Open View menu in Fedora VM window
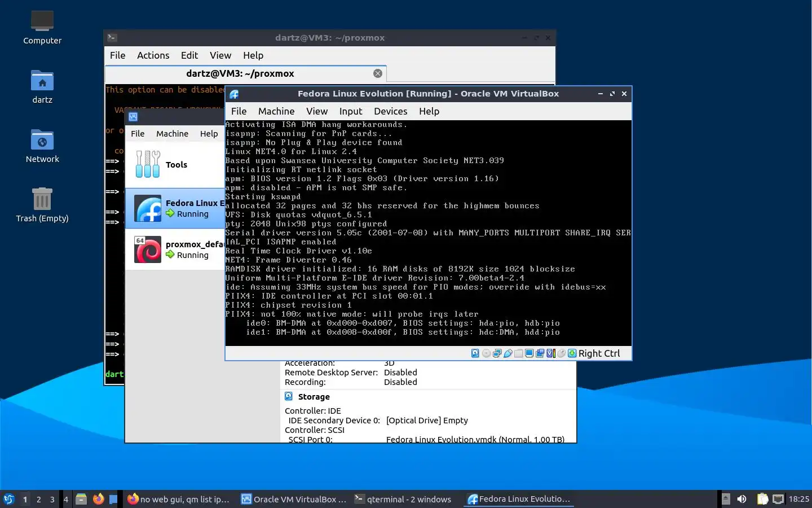This screenshot has width=812, height=508. (x=317, y=111)
